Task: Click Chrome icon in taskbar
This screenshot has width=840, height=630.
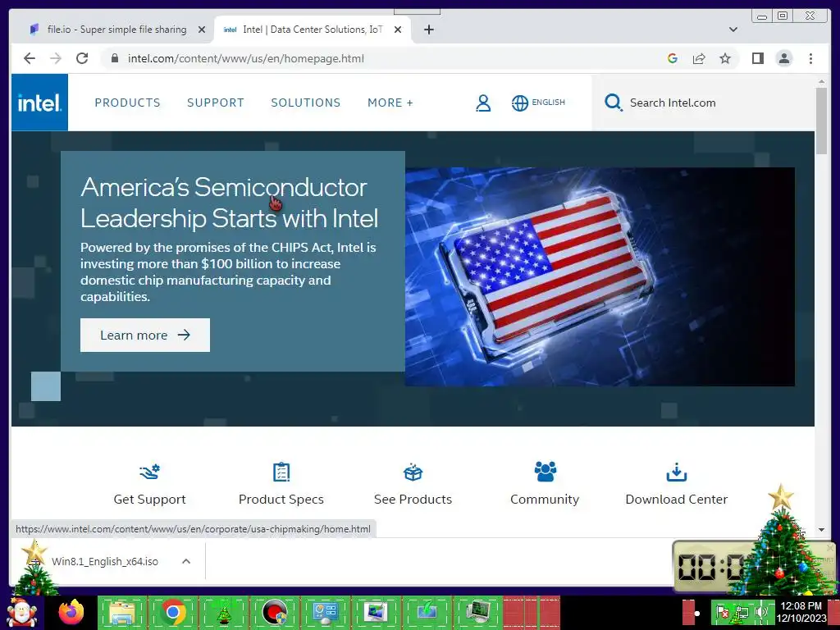Action: point(173,612)
